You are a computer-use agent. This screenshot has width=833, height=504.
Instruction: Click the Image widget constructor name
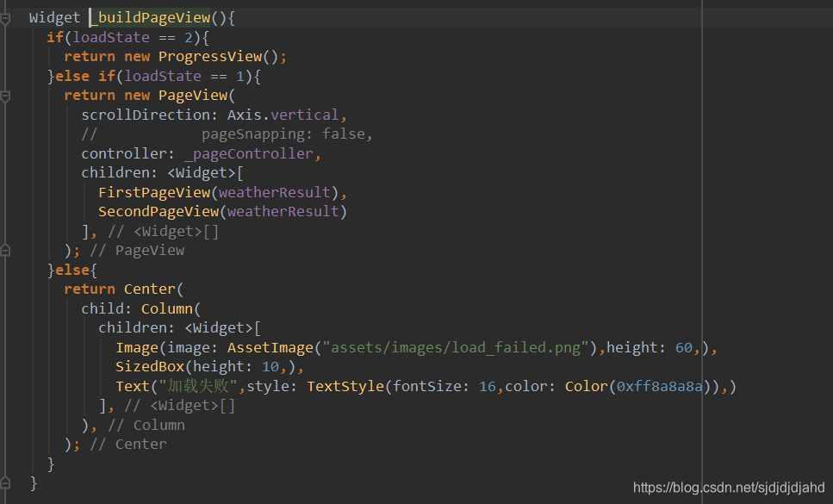pyautogui.click(x=137, y=348)
